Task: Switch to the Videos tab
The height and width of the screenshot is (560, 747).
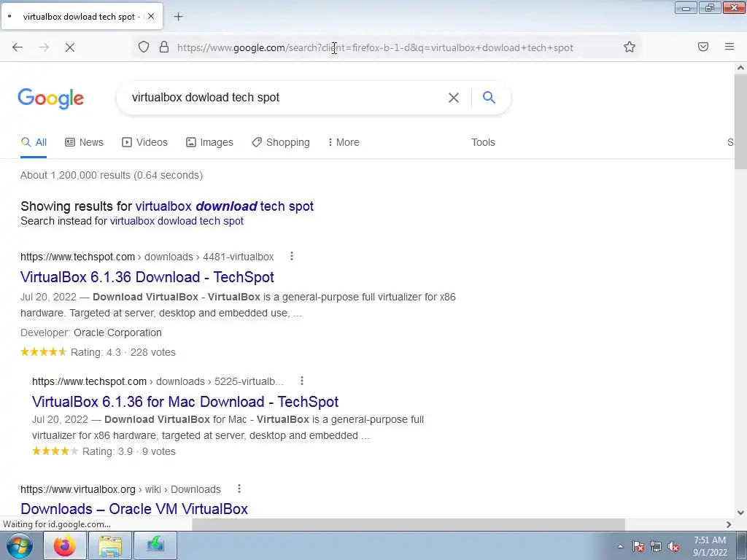Action: coord(145,142)
